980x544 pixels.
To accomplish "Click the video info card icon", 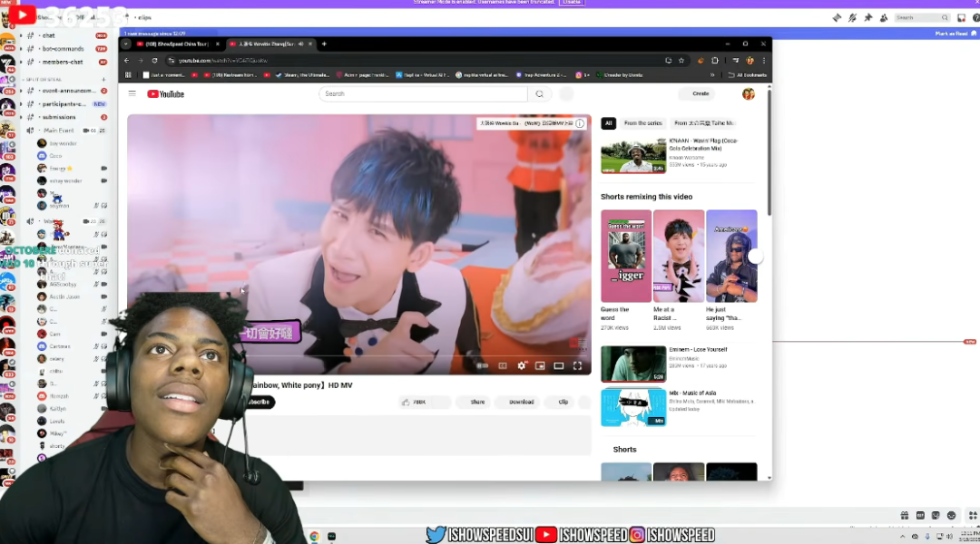I will 580,123.
